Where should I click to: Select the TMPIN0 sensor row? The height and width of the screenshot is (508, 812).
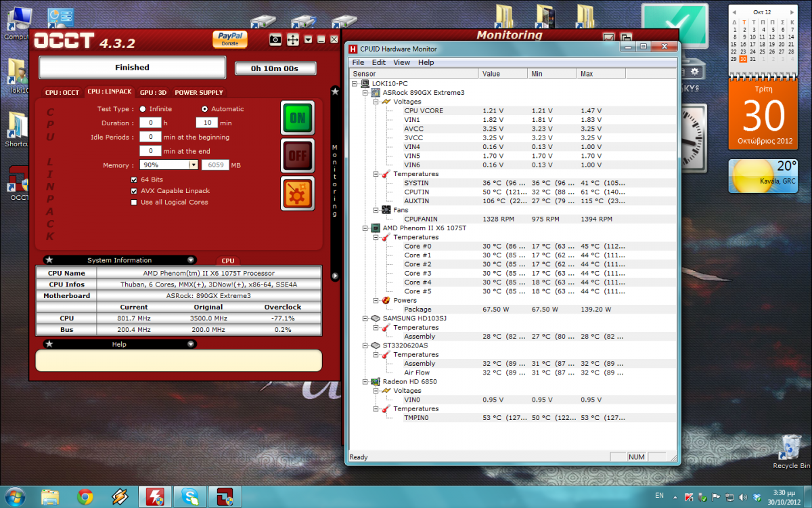click(x=512, y=418)
